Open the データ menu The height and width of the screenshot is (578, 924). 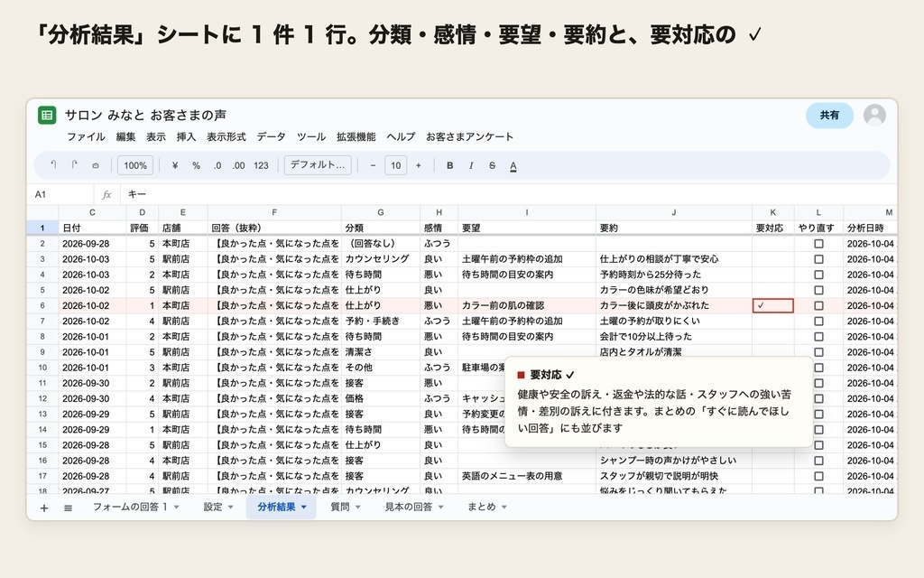tap(271, 137)
